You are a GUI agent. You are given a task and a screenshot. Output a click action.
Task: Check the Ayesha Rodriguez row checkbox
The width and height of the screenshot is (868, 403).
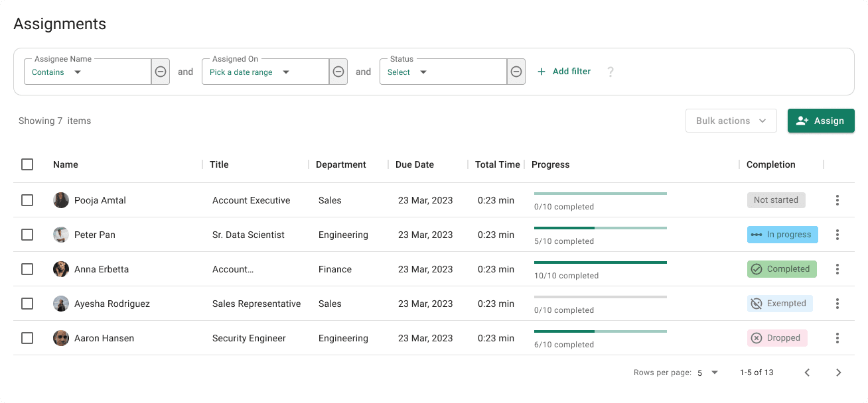[x=27, y=304]
